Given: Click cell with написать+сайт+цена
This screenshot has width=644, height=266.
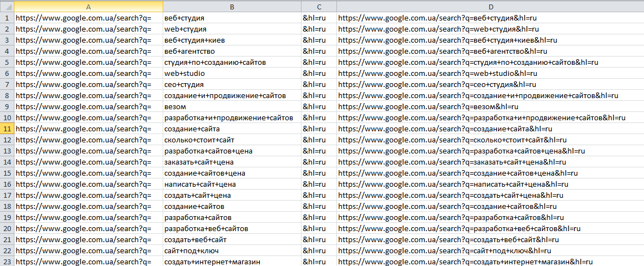Looking at the screenshot, I should 232,184.
